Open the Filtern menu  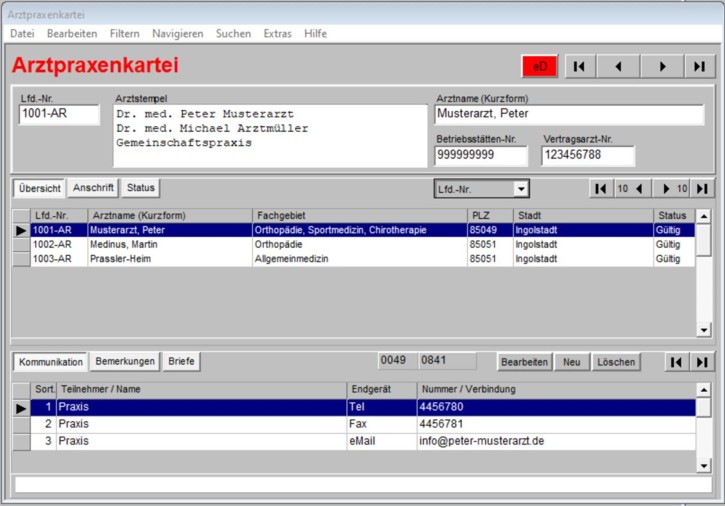[125, 33]
